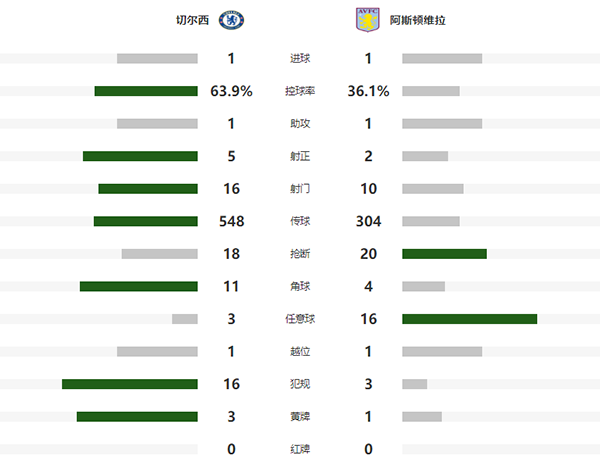Click Chelsea's green 548 passes bar

click(x=146, y=221)
